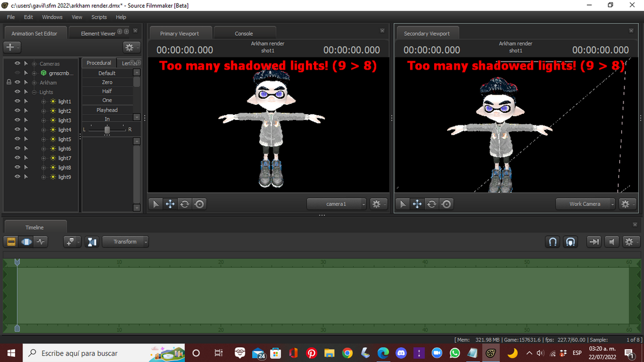The width and height of the screenshot is (644, 362).
Task: Apply the Playhead procedural preset
Action: (x=107, y=110)
